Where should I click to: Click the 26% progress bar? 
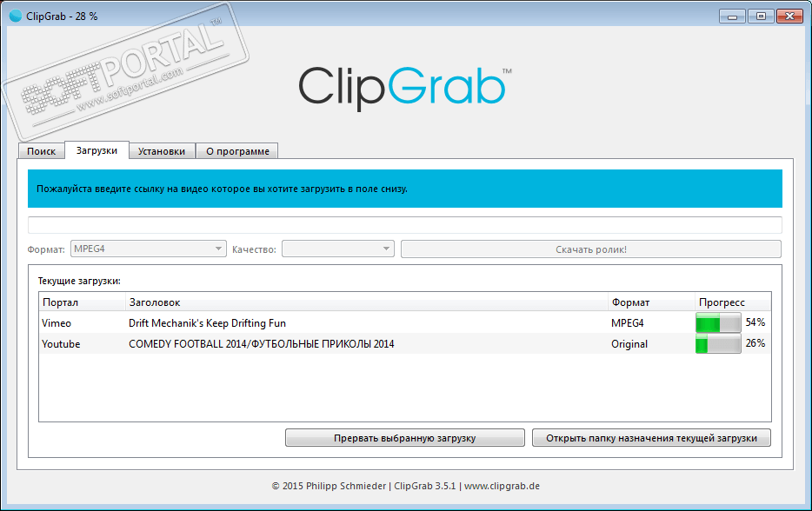[x=718, y=343]
